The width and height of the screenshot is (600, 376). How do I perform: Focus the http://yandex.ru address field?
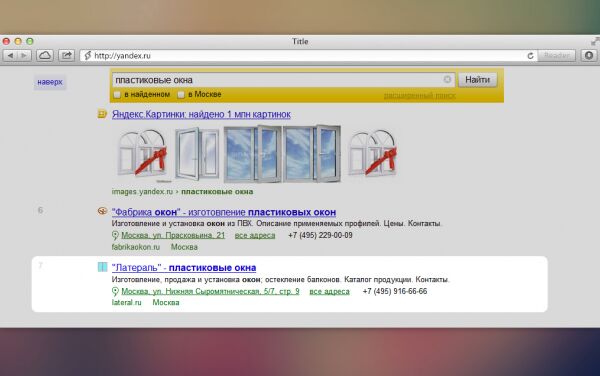[309, 56]
